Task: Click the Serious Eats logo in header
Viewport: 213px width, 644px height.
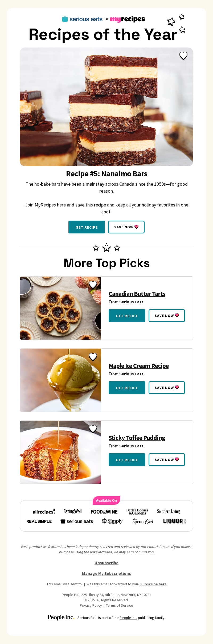Action: 82,19
